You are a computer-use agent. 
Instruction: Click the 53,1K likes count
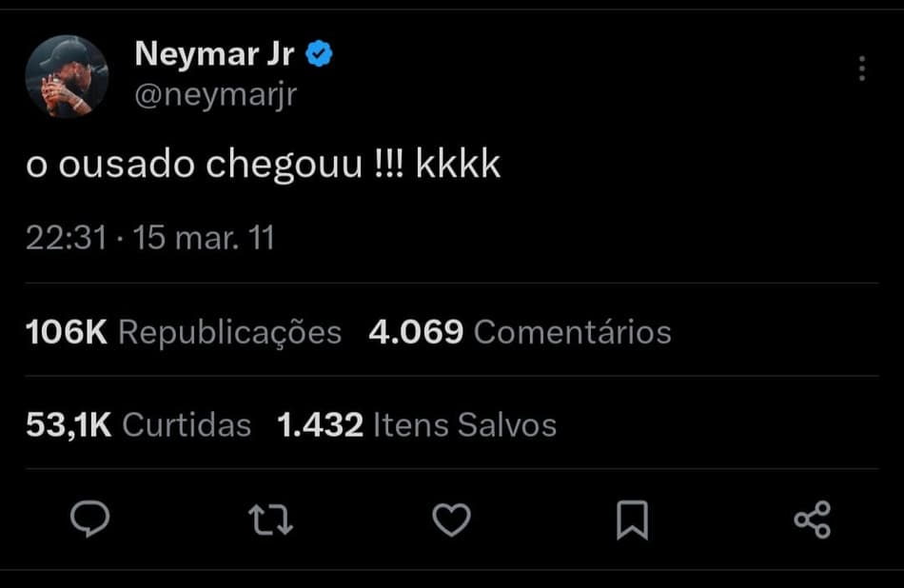click(69, 424)
